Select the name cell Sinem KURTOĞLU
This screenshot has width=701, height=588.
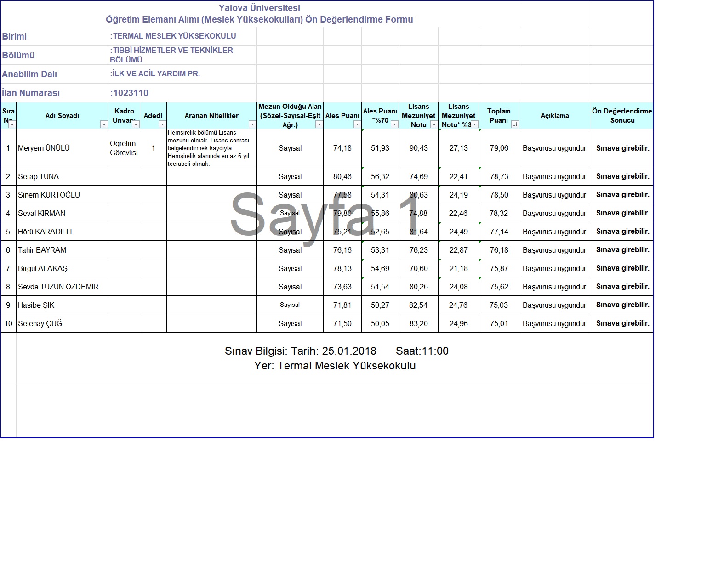(x=62, y=195)
